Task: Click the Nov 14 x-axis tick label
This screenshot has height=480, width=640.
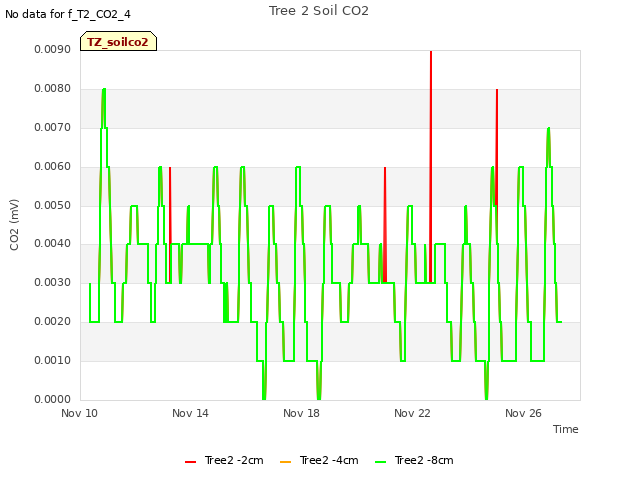Action: (190, 413)
